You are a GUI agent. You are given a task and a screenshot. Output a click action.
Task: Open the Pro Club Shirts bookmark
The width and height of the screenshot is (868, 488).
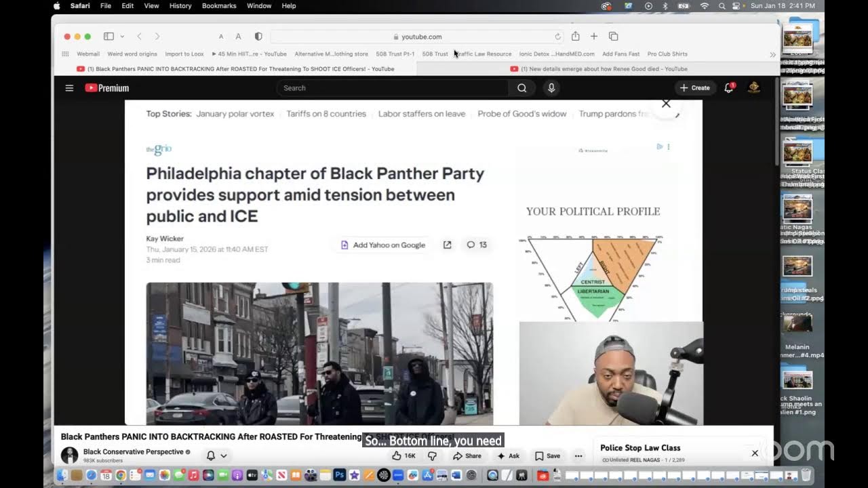coord(667,54)
